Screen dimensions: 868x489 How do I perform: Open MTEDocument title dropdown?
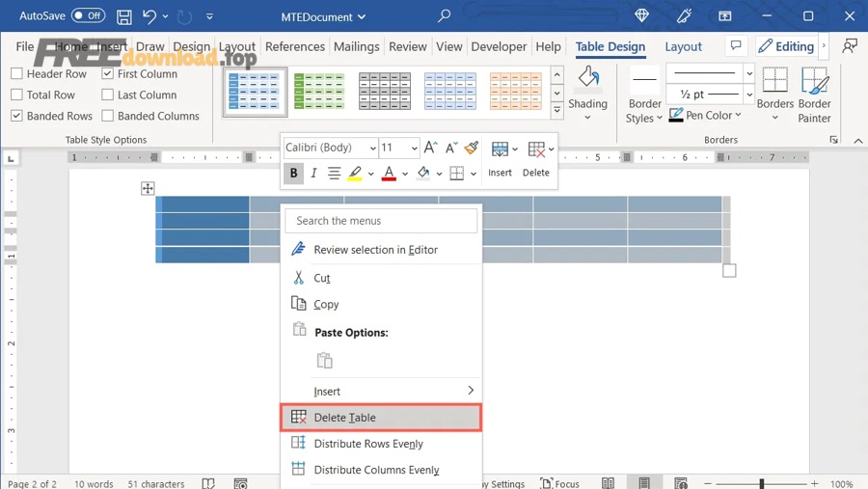[362, 17]
